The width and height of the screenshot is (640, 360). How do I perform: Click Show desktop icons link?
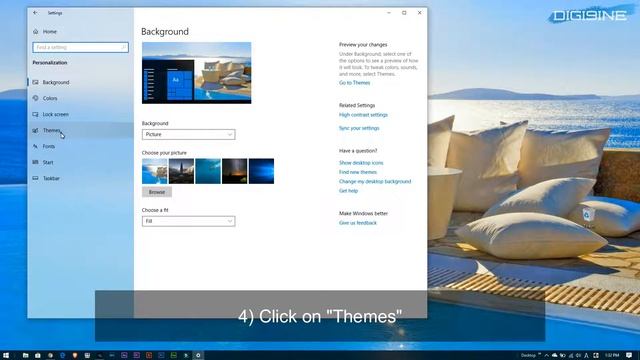coord(361,163)
